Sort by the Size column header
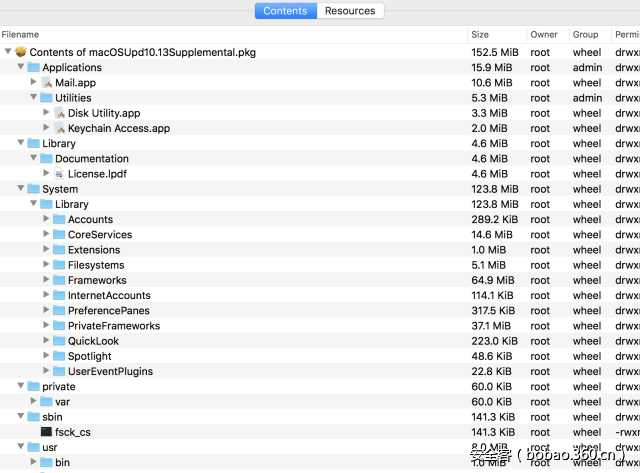The height and width of the screenshot is (473, 640). click(480, 34)
